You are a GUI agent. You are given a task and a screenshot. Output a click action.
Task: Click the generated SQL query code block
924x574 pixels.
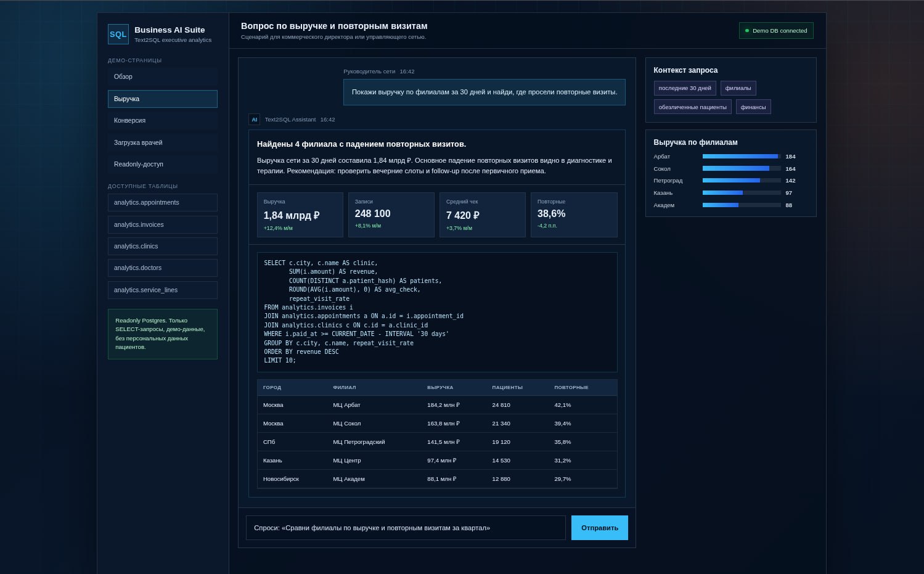[437, 312]
